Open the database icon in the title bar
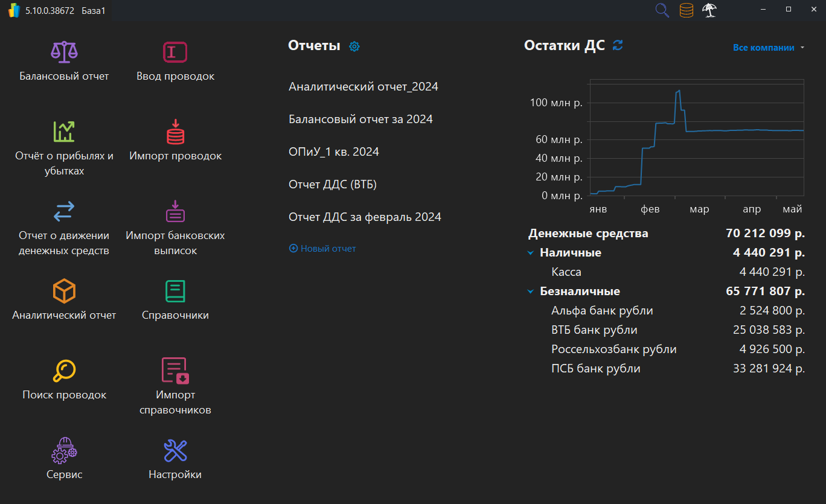Viewport: 826px width, 504px height. click(686, 10)
